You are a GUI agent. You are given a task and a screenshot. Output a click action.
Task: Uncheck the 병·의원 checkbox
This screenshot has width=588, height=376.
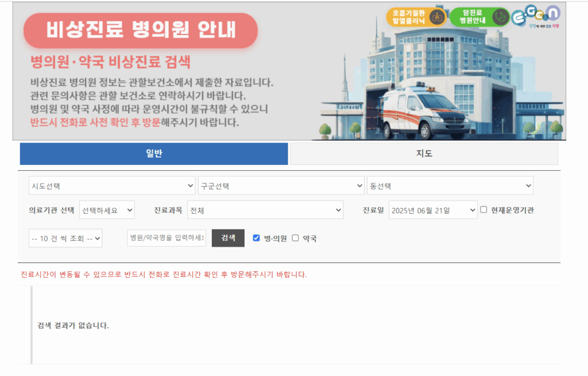257,238
